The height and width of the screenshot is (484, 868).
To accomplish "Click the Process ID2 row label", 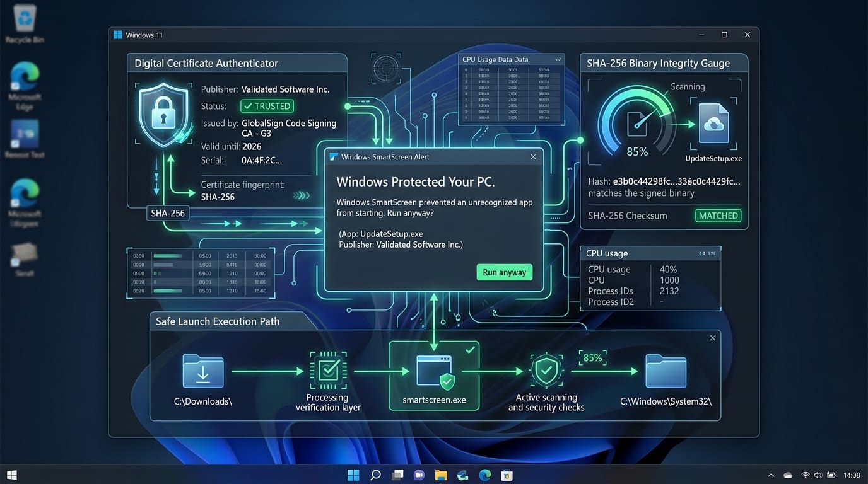I will [x=611, y=302].
